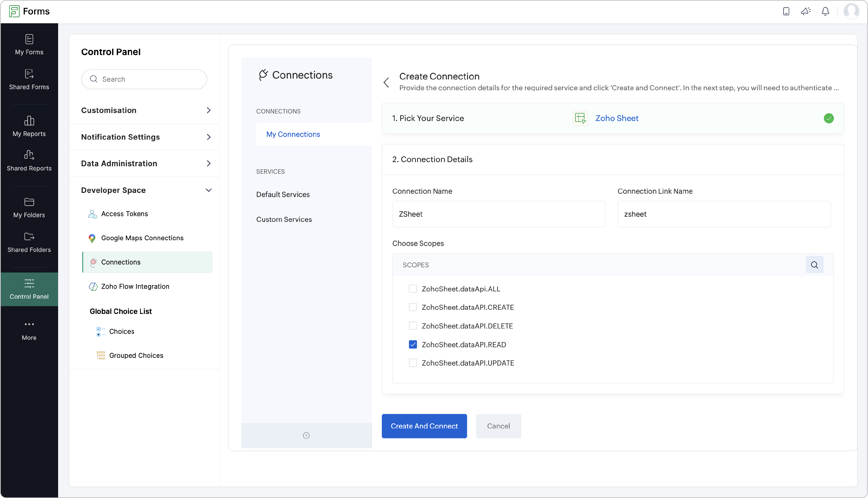868x498 pixels.
Task: Click the announcements megaphone icon
Action: tap(805, 11)
